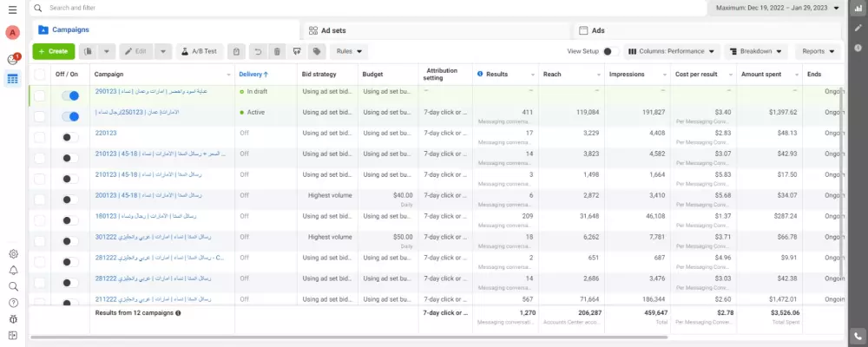868x347 pixels.
Task: Click the green Create button
Action: (53, 51)
